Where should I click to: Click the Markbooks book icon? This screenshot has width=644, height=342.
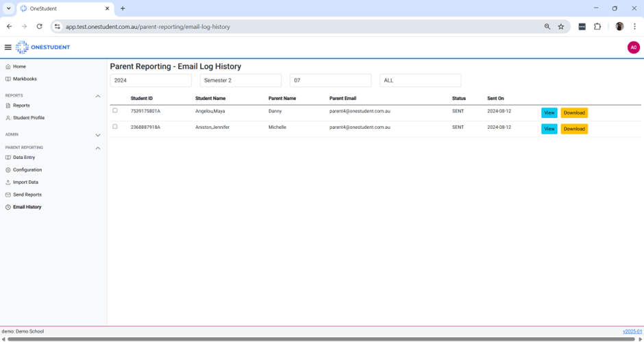click(x=8, y=79)
